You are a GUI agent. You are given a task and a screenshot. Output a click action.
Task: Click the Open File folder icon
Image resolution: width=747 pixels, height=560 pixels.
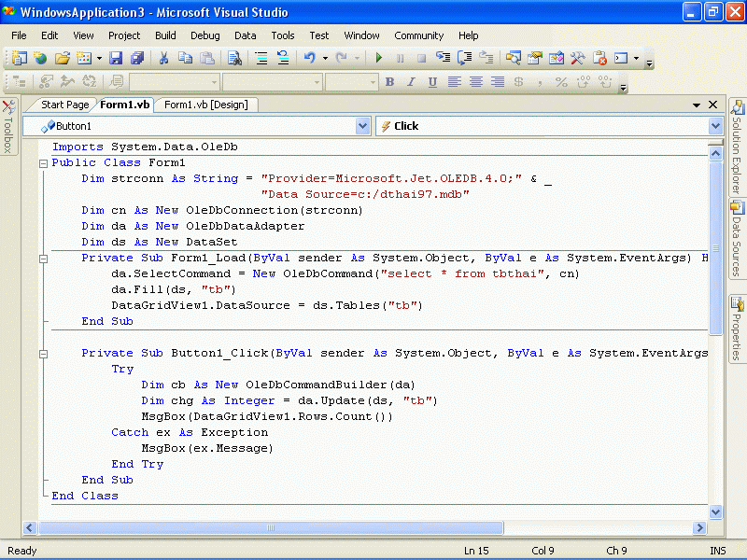62,58
